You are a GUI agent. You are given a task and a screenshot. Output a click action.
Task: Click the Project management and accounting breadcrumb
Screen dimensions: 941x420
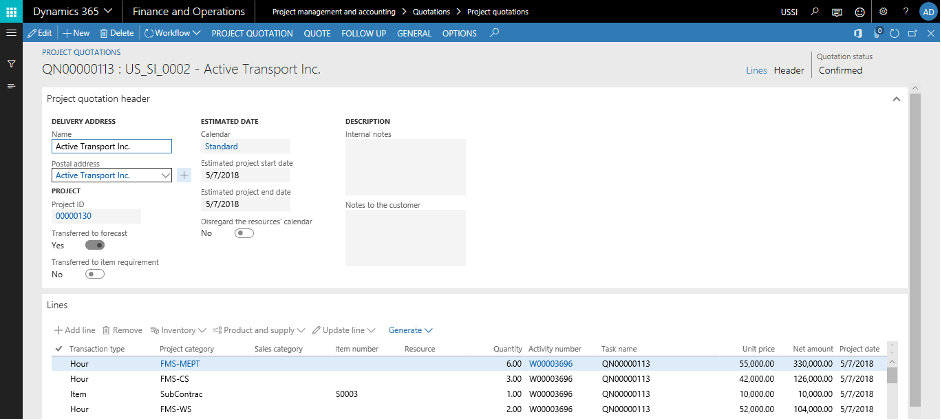(334, 11)
